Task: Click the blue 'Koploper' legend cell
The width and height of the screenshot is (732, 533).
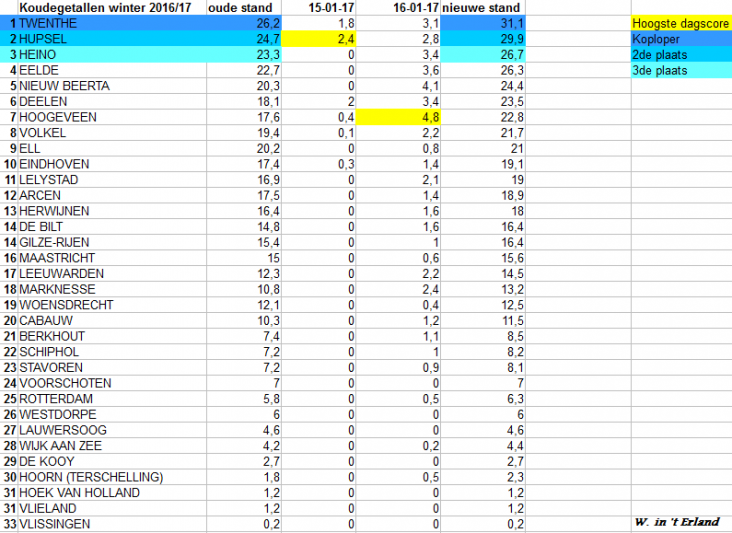Action: (681, 39)
